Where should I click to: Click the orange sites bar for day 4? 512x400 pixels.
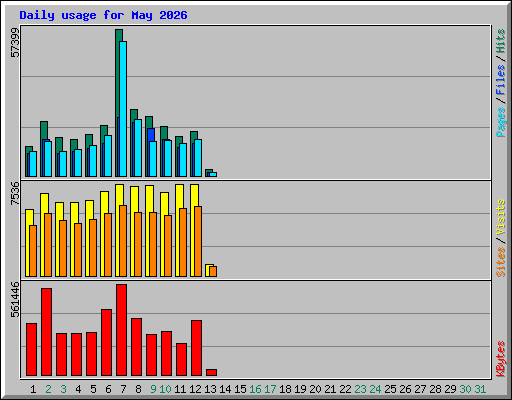click(78, 250)
